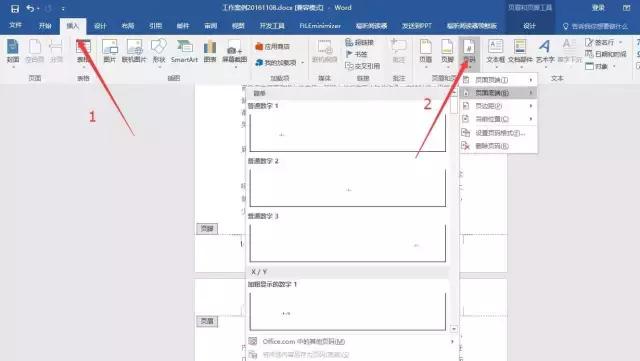
Task: Click the Footer (页脚) tag in document
Action: (207, 229)
